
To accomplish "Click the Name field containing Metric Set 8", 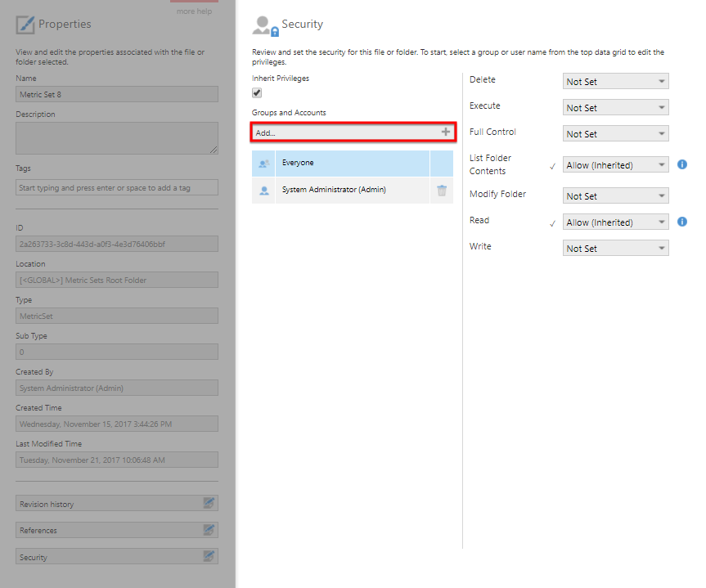I will (117, 94).
